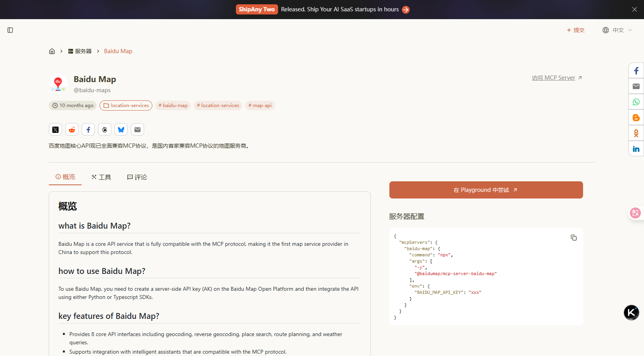Viewport: 644px width, 356px height.
Task: Click the ShipAny Two badge
Action: (257, 9)
